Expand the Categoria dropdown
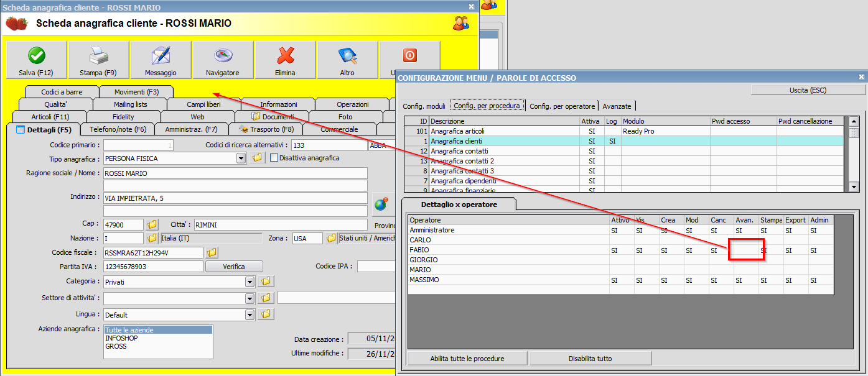The width and height of the screenshot is (868, 376). [250, 282]
